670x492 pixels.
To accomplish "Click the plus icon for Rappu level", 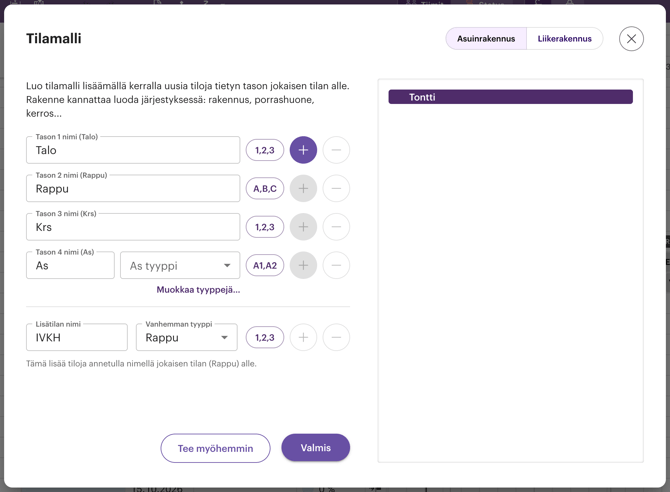I will [x=303, y=188].
